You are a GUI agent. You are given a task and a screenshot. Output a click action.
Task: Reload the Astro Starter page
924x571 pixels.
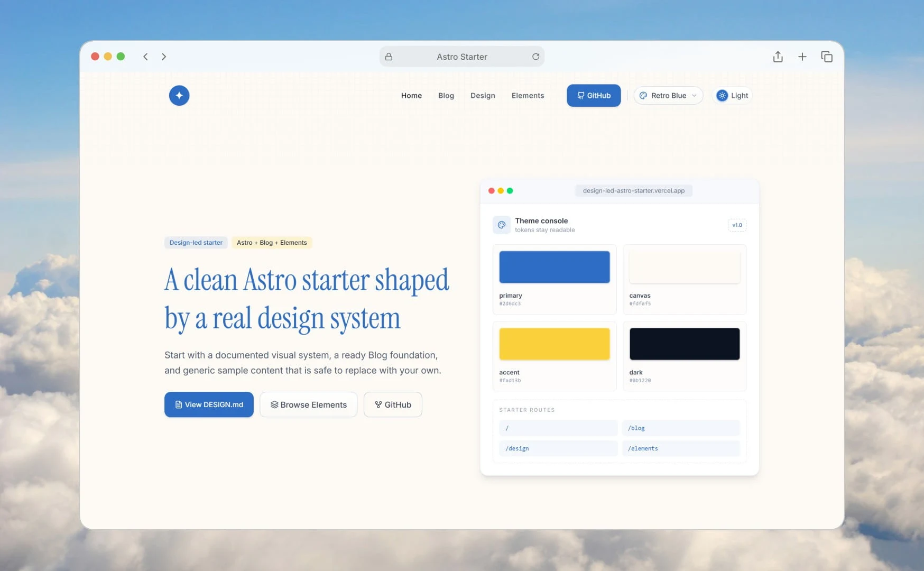[x=535, y=57]
